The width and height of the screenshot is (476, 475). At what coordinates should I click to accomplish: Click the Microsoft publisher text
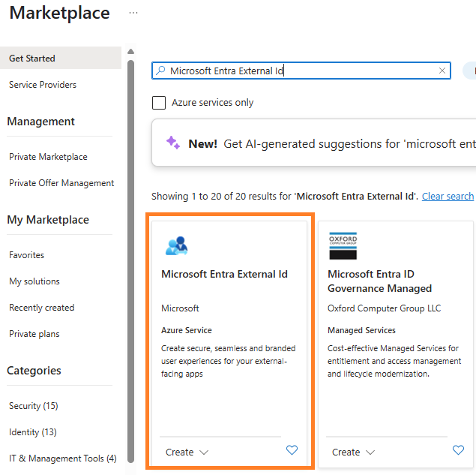(180, 308)
